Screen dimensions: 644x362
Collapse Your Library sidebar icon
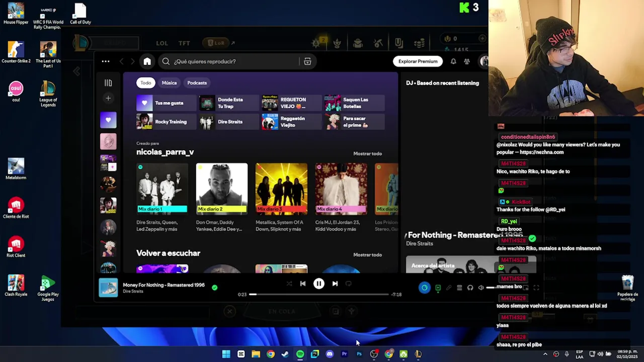(x=108, y=83)
